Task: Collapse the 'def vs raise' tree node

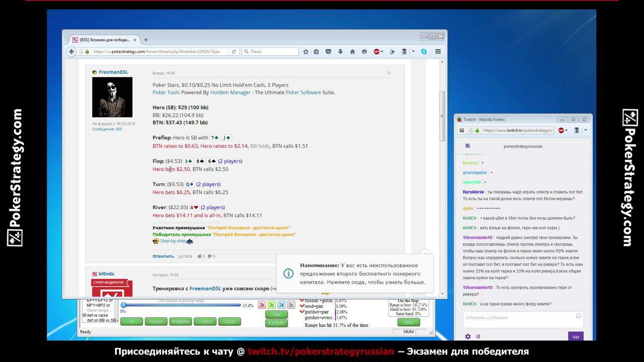Action: coord(85,315)
